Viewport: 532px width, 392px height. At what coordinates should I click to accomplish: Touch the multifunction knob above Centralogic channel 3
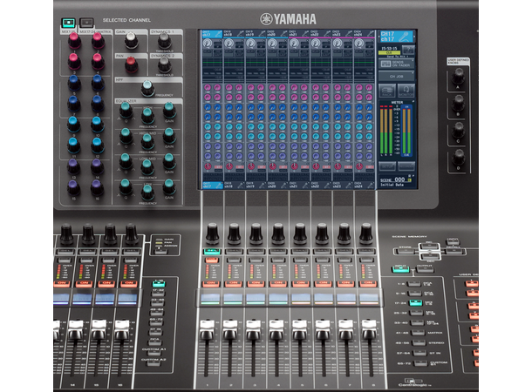(256, 233)
